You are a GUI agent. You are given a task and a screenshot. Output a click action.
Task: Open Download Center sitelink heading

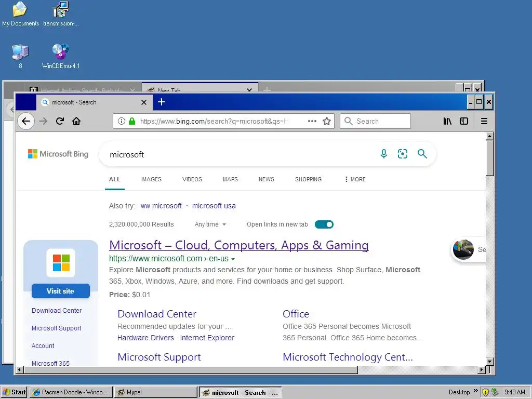click(157, 314)
